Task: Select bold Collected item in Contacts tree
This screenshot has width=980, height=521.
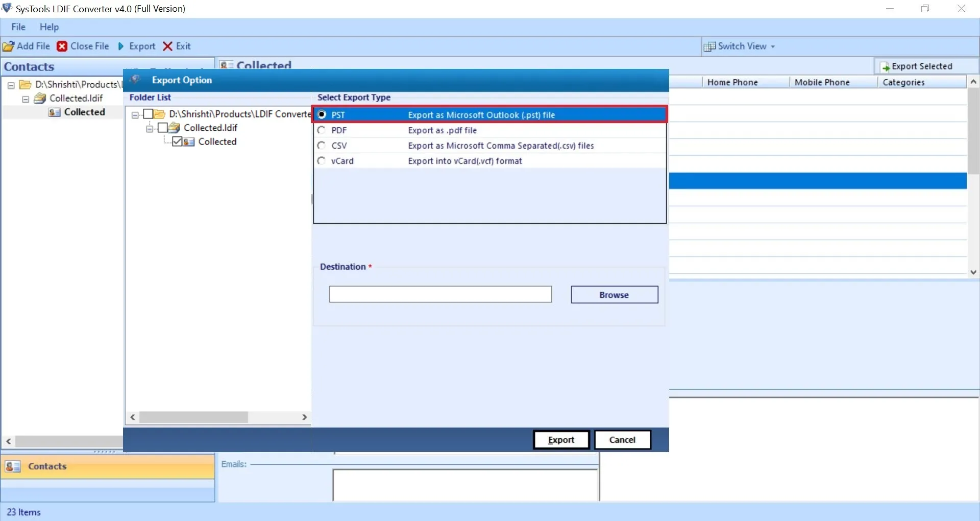Action: point(85,112)
